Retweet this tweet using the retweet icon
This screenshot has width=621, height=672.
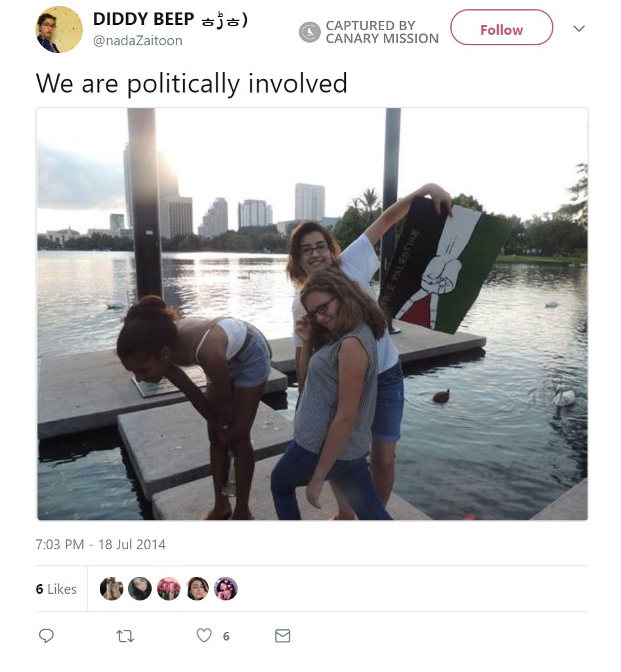125,635
